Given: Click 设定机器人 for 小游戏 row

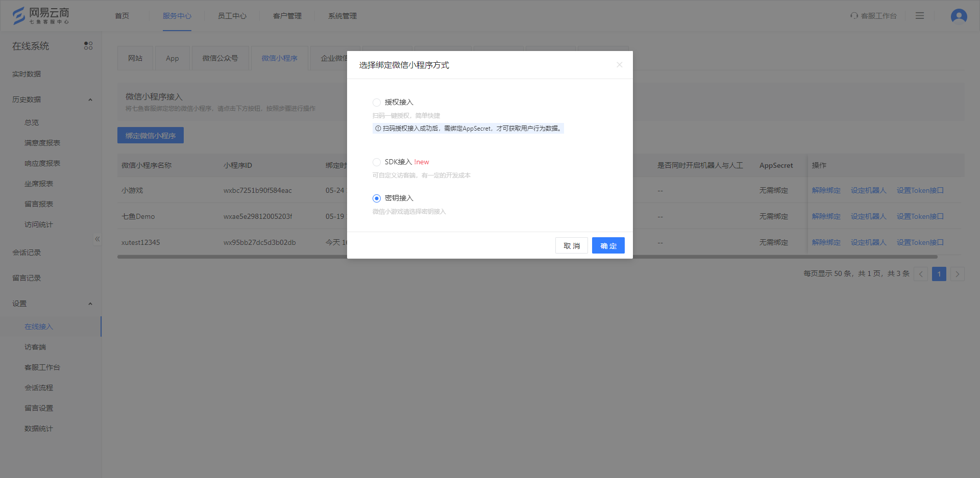Looking at the screenshot, I should 868,190.
